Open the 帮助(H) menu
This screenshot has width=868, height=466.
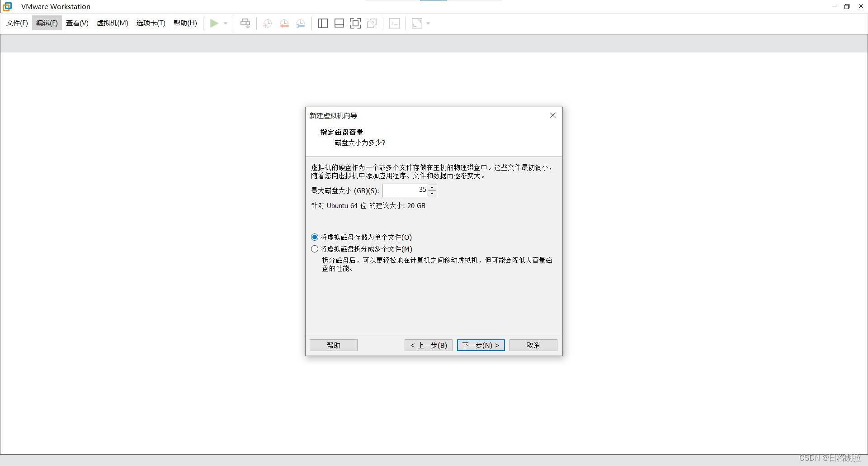[x=185, y=23]
